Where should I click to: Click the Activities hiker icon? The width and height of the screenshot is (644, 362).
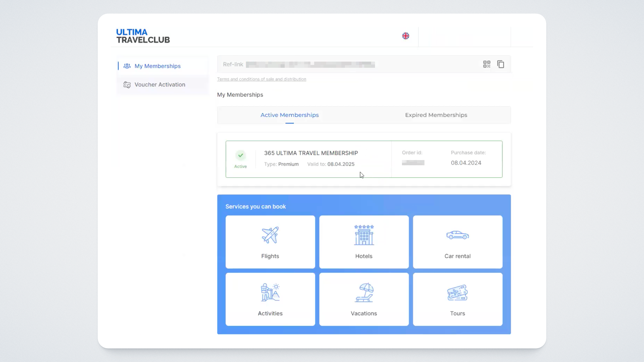point(270,292)
